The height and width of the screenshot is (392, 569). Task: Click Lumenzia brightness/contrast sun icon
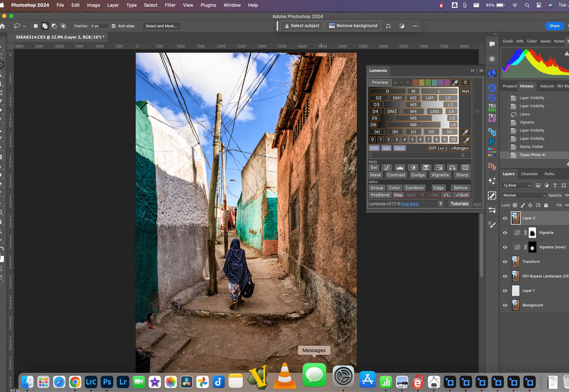(x=413, y=167)
